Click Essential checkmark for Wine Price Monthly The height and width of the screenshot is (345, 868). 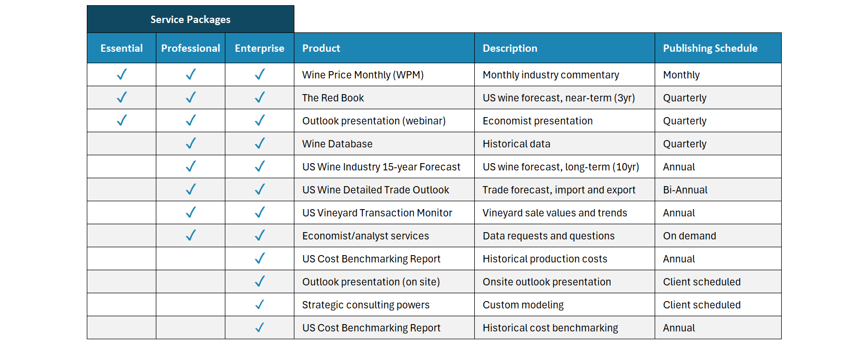122,75
